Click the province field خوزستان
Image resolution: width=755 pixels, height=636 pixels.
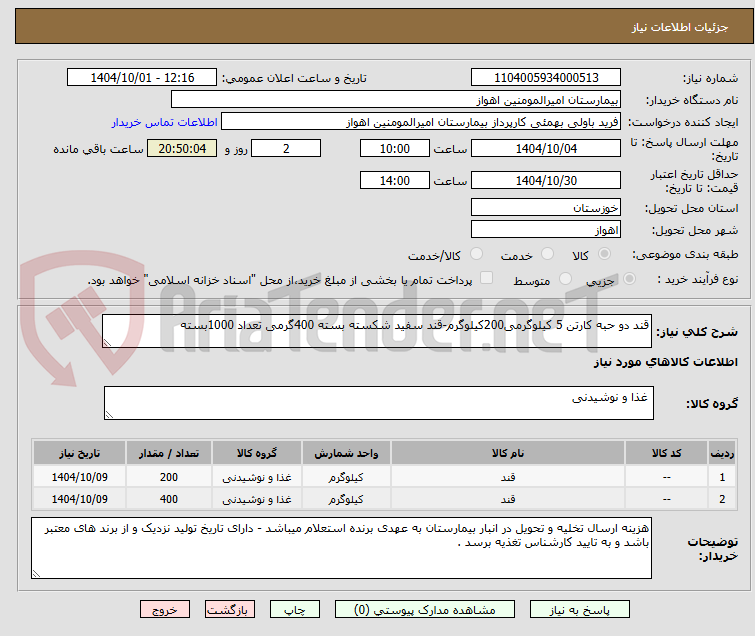546,208
